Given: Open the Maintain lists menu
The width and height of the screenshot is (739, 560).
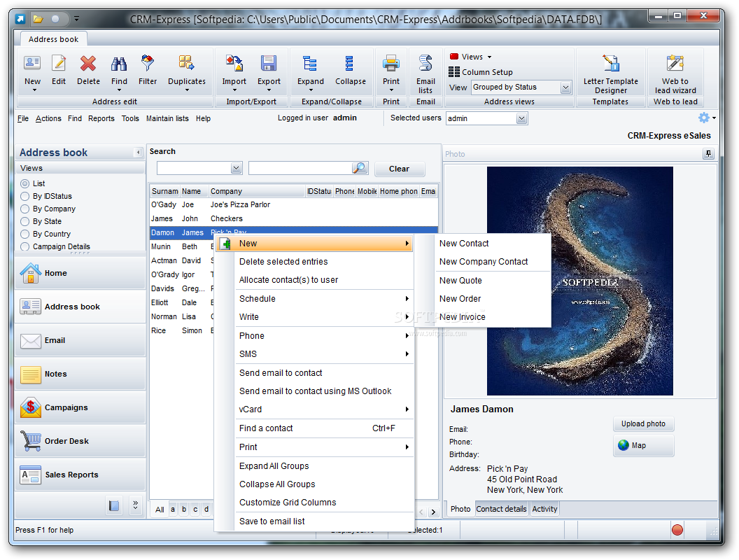Looking at the screenshot, I should click(167, 118).
